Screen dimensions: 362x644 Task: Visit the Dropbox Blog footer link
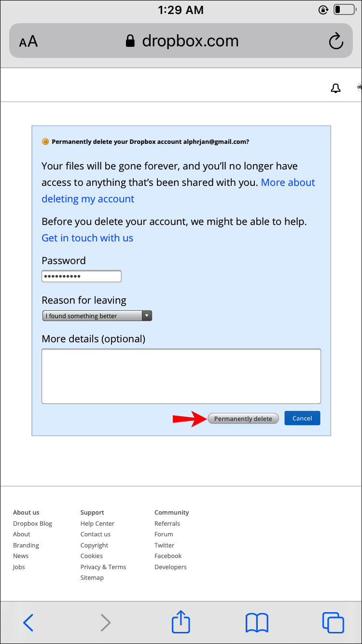[x=32, y=524]
